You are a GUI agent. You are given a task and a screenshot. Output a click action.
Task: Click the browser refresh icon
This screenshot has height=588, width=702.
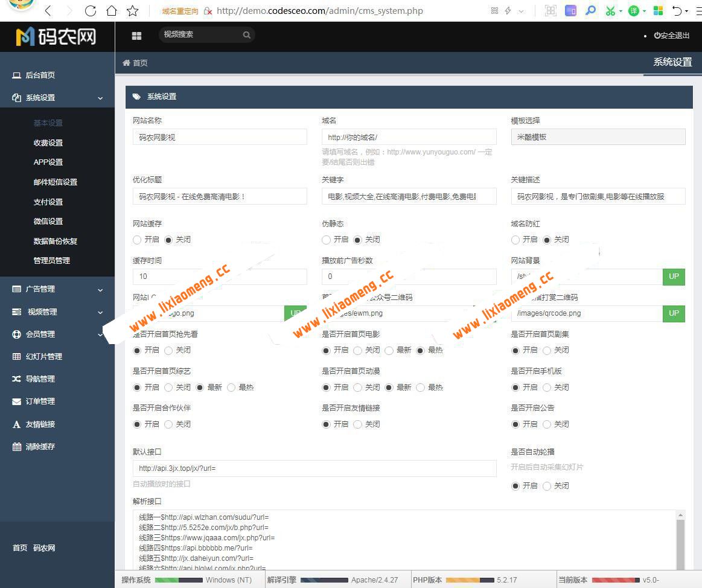click(91, 11)
